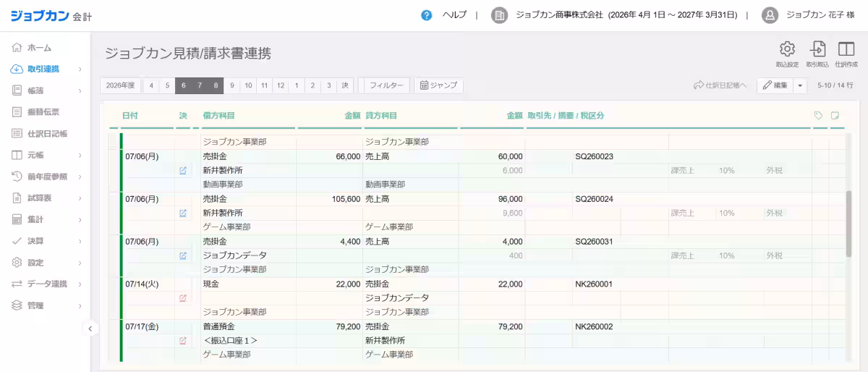Click the 集計 calculator icon
Screen dimensions: 868x372
[x=17, y=219]
